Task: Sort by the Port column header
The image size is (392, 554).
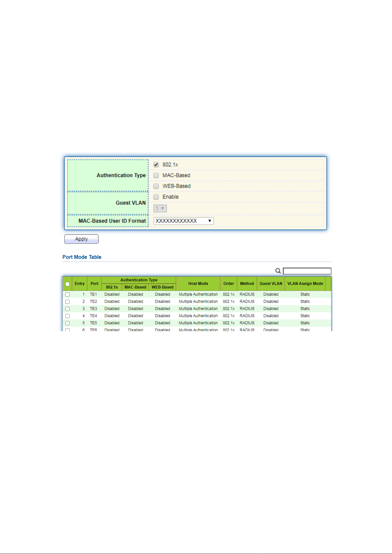Action: (x=94, y=284)
